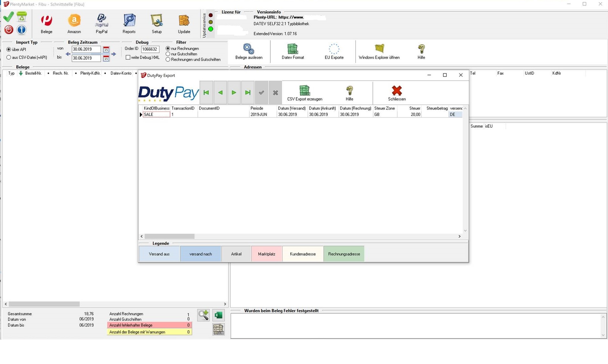The height and width of the screenshot is (364, 608).
Task: Click the Versand aus legend swatch
Action: pos(159,254)
